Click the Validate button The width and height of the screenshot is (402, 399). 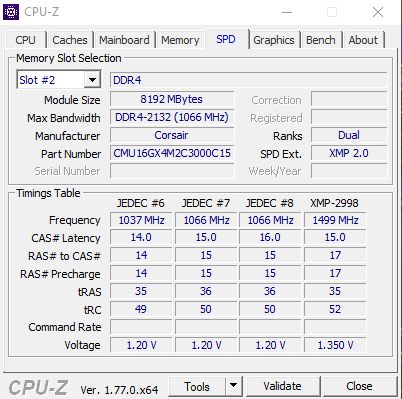tap(282, 386)
